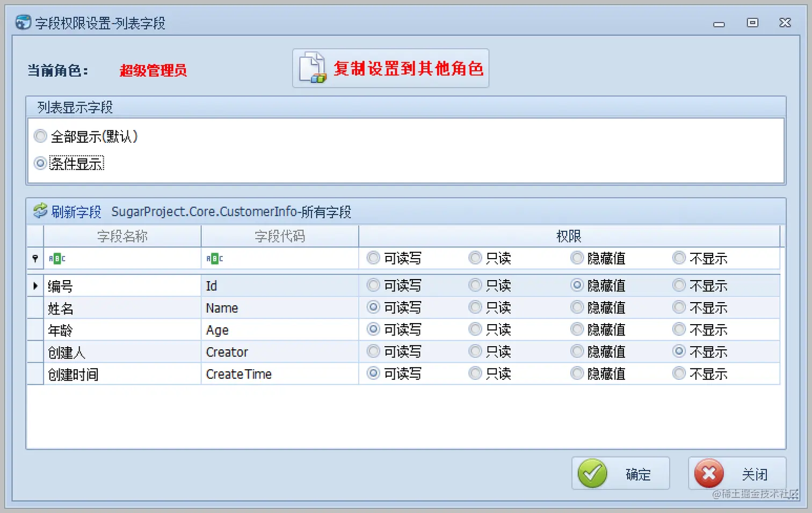Click the filter icon in field code filter cell
Image resolution: width=812 pixels, height=513 pixels.
pos(215,259)
